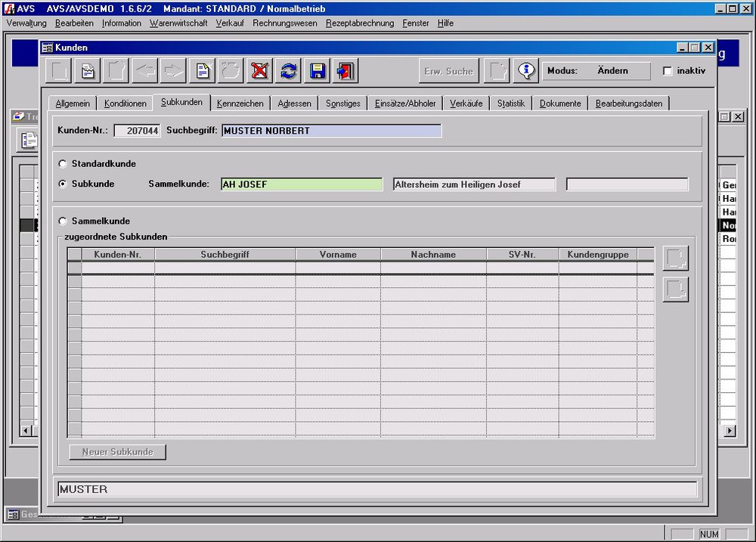Select the Standardkunde radio button
This screenshot has width=756, height=542.
[63, 163]
